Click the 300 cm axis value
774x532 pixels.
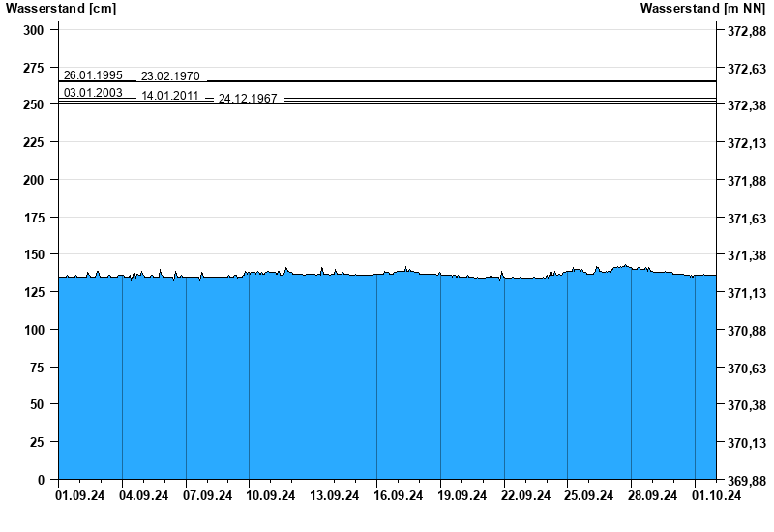[34, 30]
